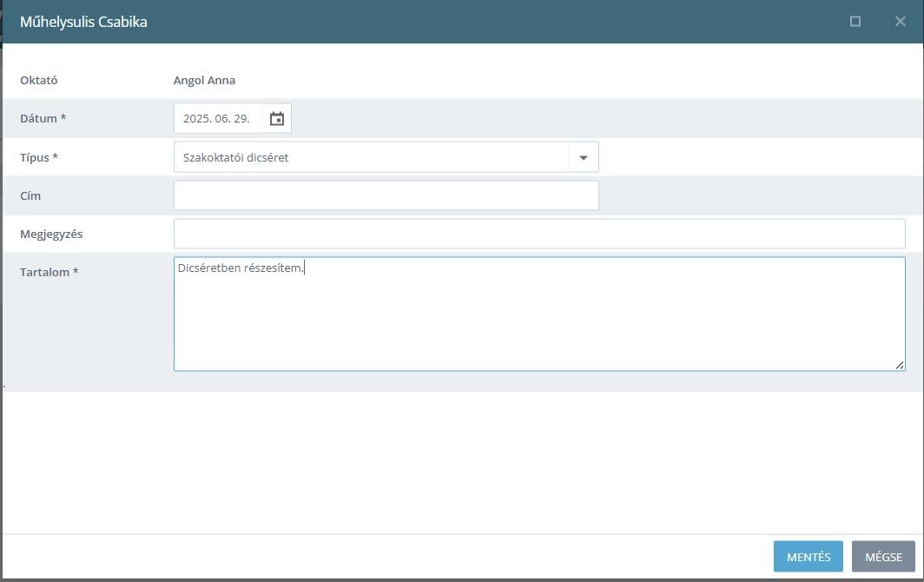Image resolution: width=924 pixels, height=582 pixels.
Task: Click the Dátum * label
Action: click(x=43, y=118)
